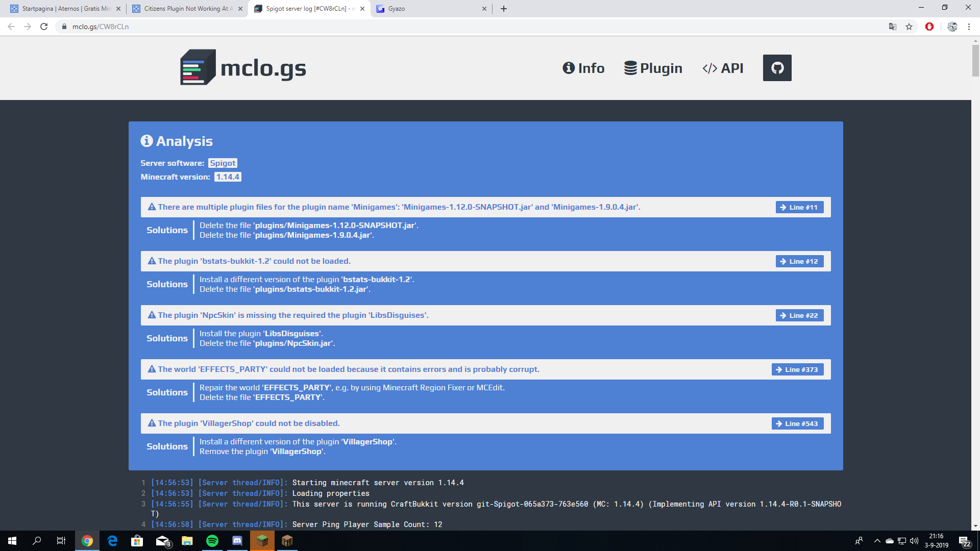Show hidden system tray icons

[877, 541]
